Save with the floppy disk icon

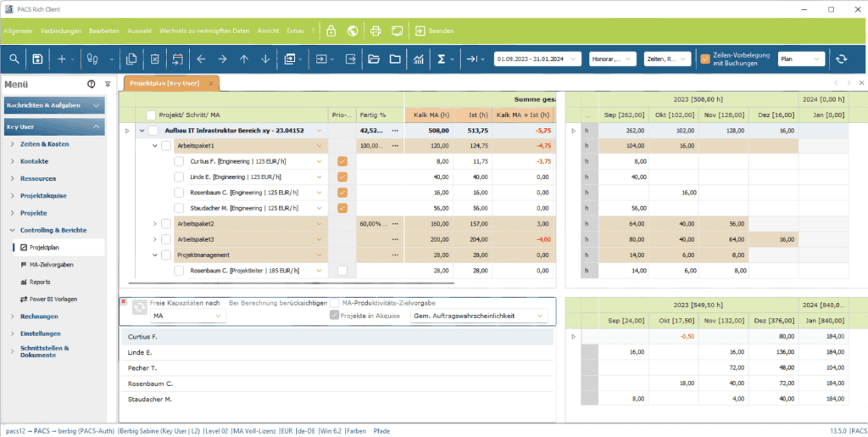point(37,59)
